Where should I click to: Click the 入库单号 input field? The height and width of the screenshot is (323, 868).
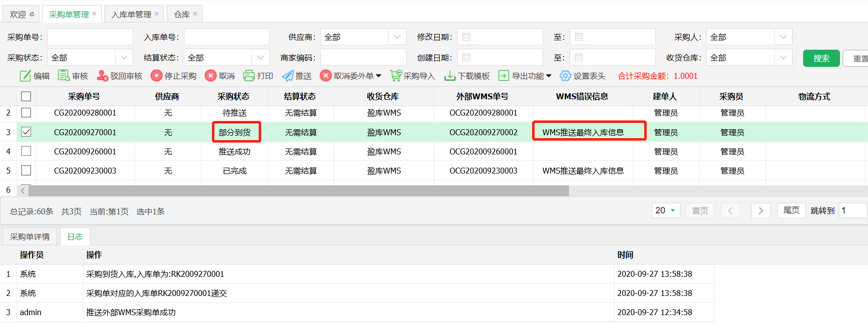[227, 37]
